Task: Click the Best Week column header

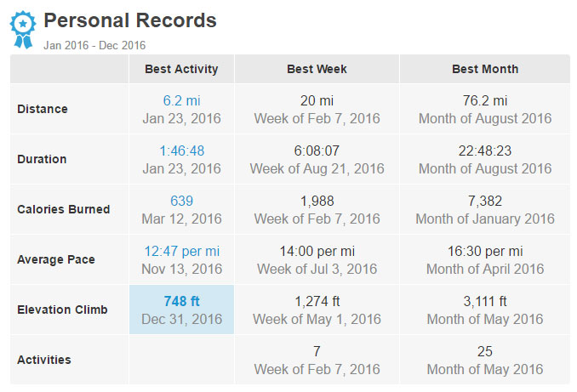Action: 317,69
